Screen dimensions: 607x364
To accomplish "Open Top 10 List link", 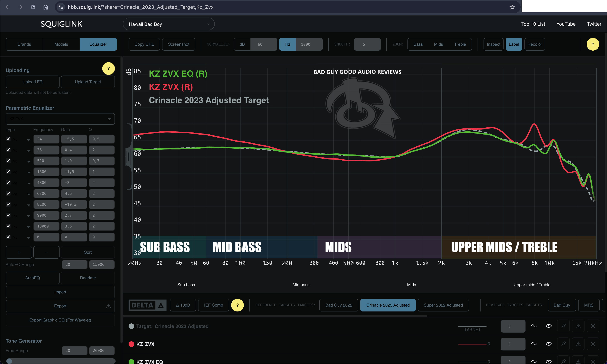I will coord(533,24).
